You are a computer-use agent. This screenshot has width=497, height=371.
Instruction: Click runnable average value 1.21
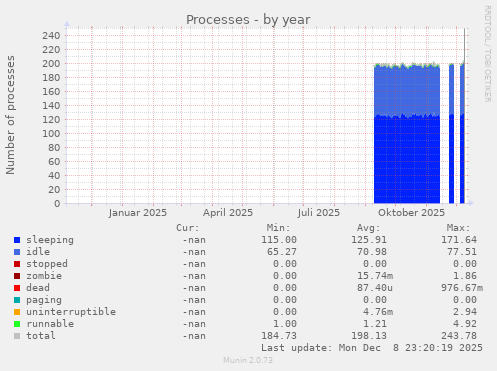375,324
